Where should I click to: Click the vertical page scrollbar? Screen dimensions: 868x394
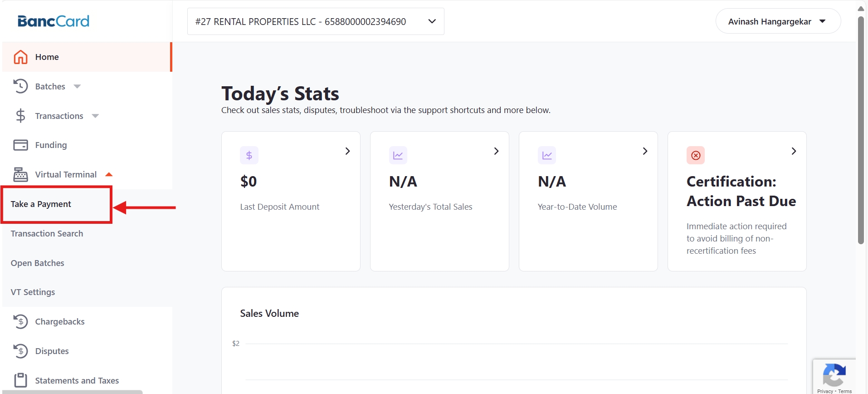(861, 131)
